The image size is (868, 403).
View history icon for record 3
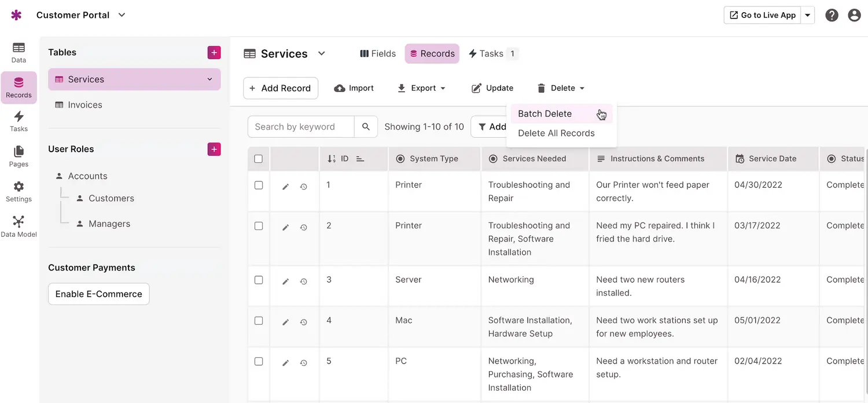tap(303, 281)
